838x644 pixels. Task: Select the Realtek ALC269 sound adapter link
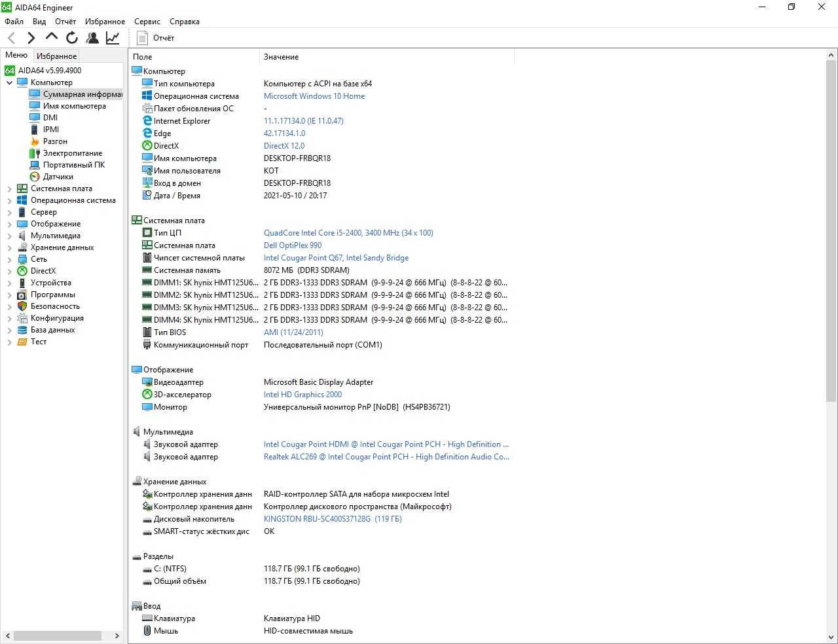[386, 457]
